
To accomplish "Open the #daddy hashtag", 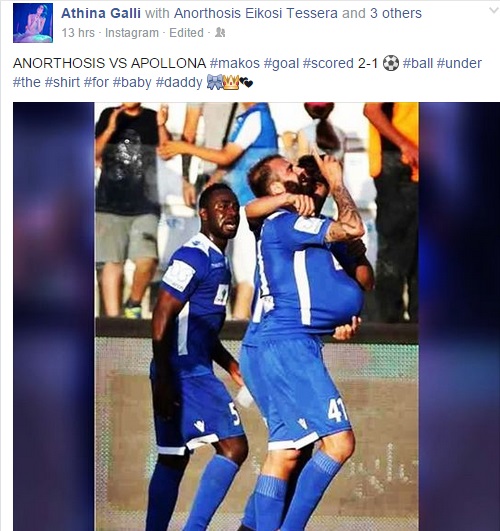I will click(x=179, y=82).
